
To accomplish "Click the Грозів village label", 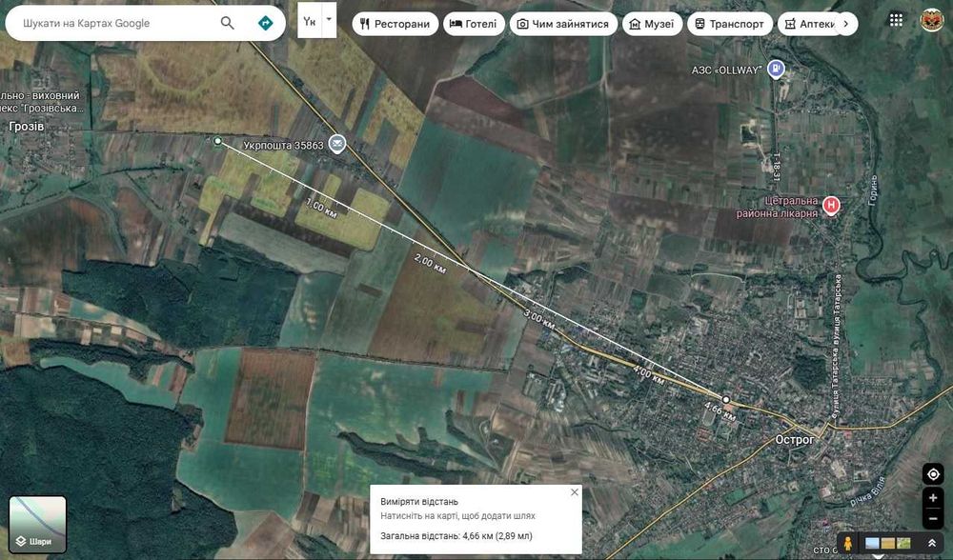I will tap(27, 127).
